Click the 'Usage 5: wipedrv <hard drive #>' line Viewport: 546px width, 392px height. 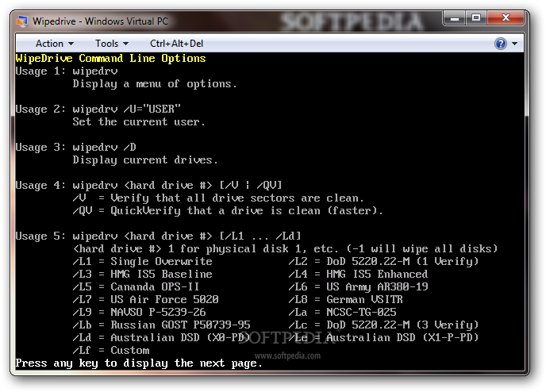(x=158, y=236)
